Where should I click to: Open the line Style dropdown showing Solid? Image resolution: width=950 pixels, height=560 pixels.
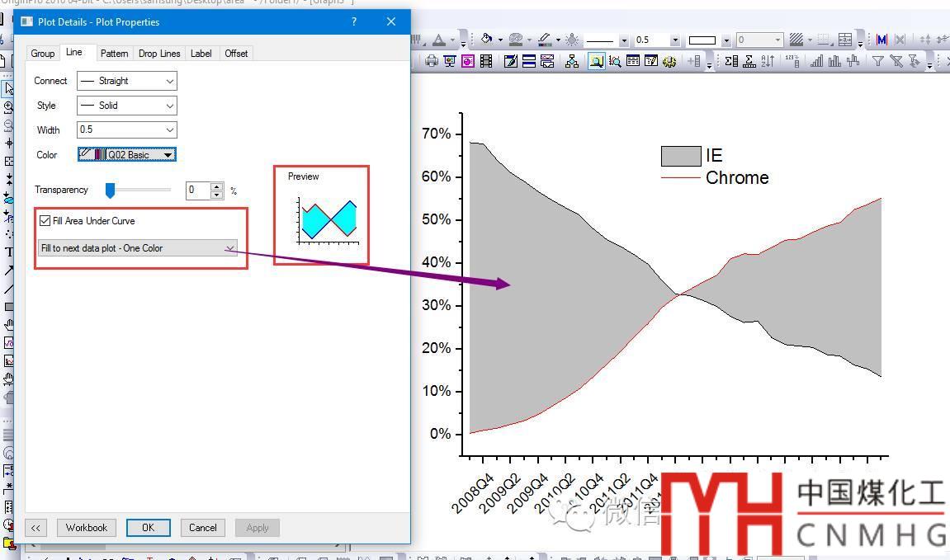pyautogui.click(x=126, y=106)
